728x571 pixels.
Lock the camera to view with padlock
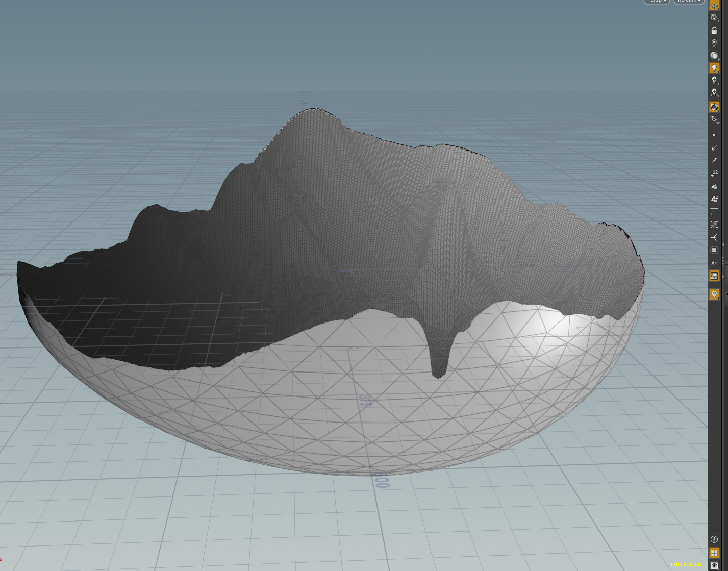pos(714,31)
